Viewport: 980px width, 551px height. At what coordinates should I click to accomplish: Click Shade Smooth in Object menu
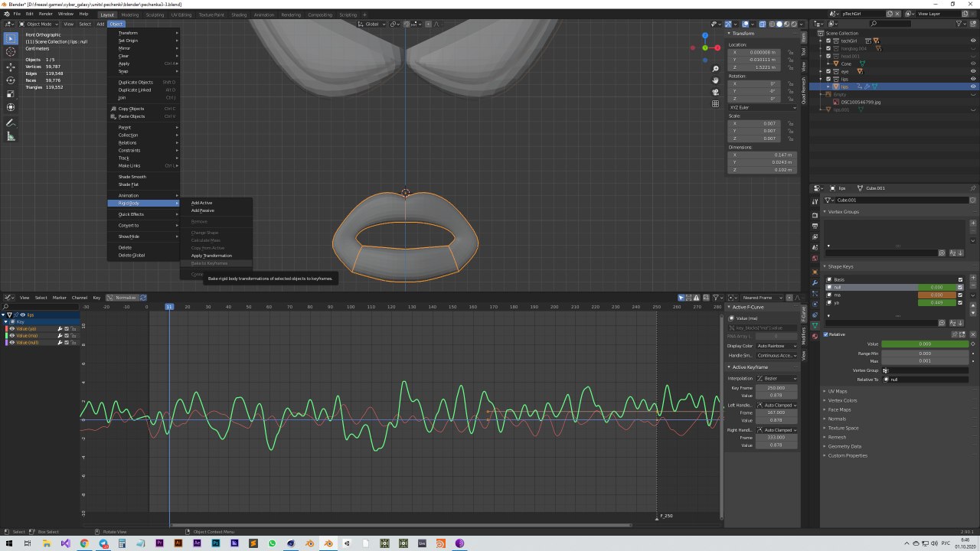pos(132,177)
